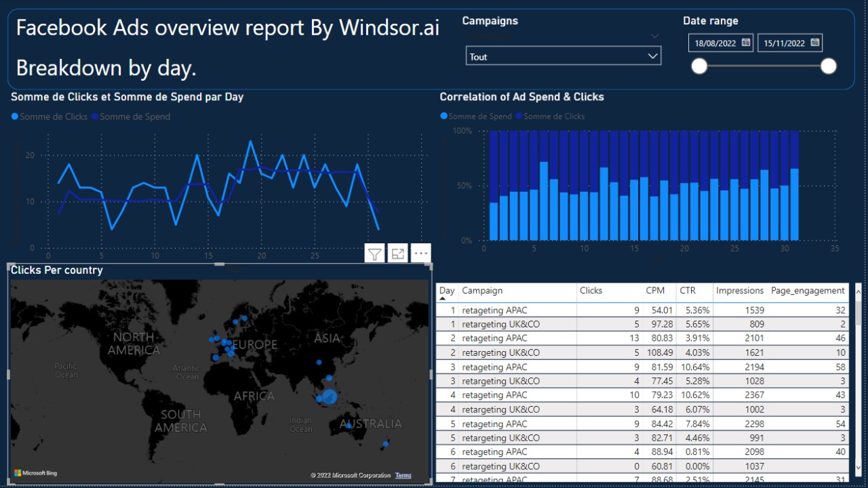Click the right date range slider handle
Viewport: 868px width, 488px height.
click(829, 66)
